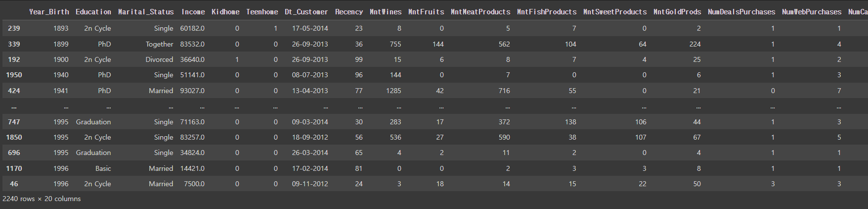This screenshot has width=868, height=209.
Task: Click income value 71163.0
Action: point(192,122)
